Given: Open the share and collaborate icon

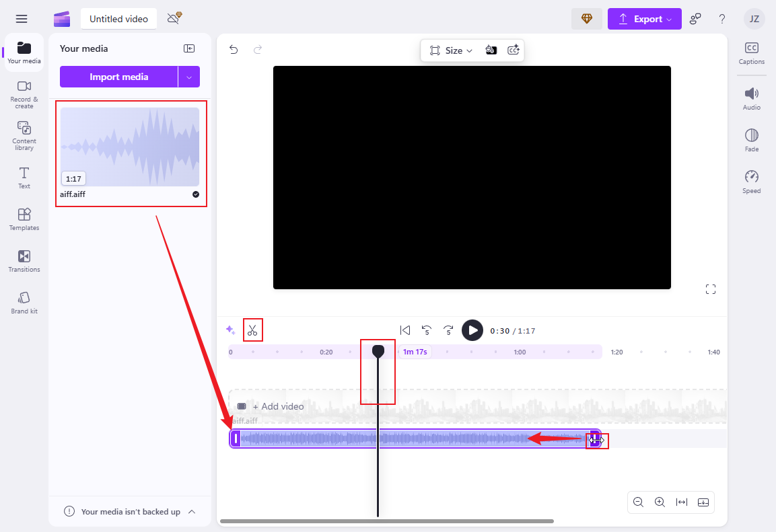Looking at the screenshot, I should click(x=695, y=19).
